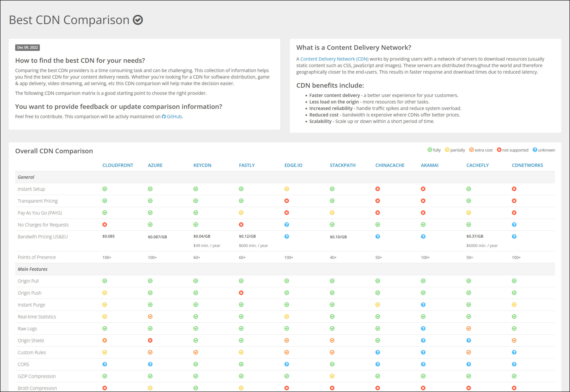Screen dimensions: 570x392
Task: Click the orange 'extra cost' legend icon
Action: 471,150
